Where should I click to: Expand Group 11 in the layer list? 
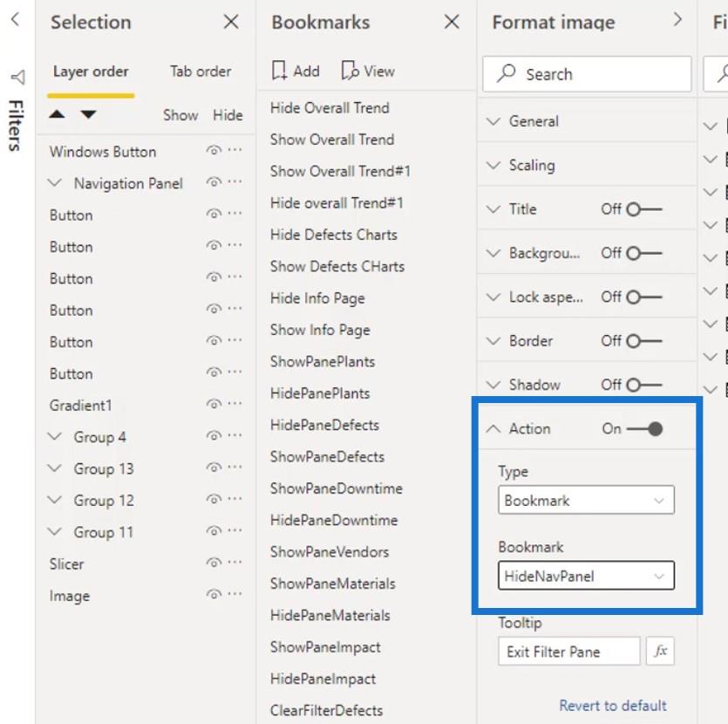pyautogui.click(x=55, y=531)
